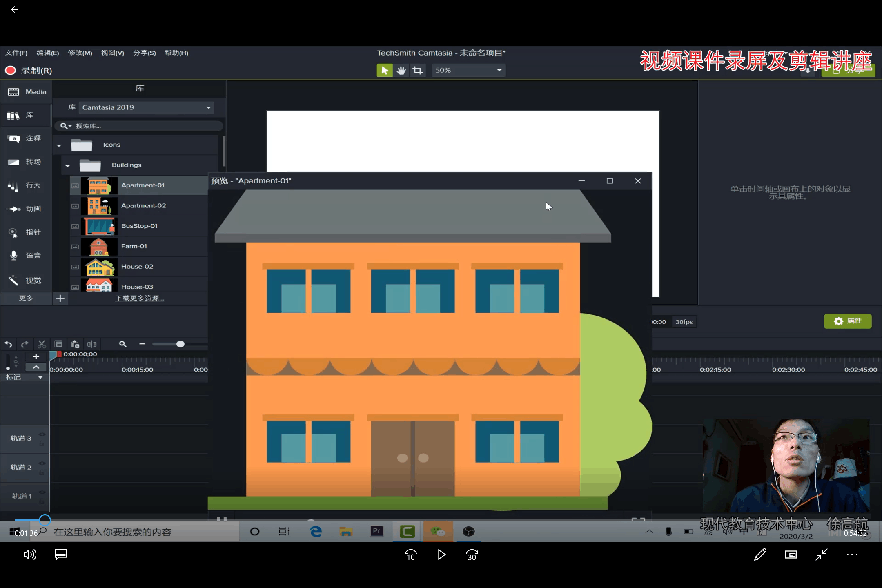882x588 pixels.
Task: Open the Media panel
Action: (27, 92)
